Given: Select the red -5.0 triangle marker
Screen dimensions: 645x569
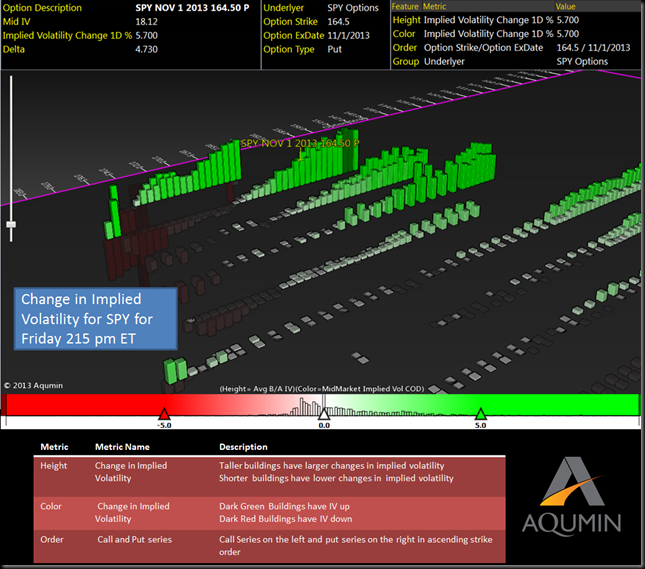Looking at the screenshot, I should tap(164, 413).
